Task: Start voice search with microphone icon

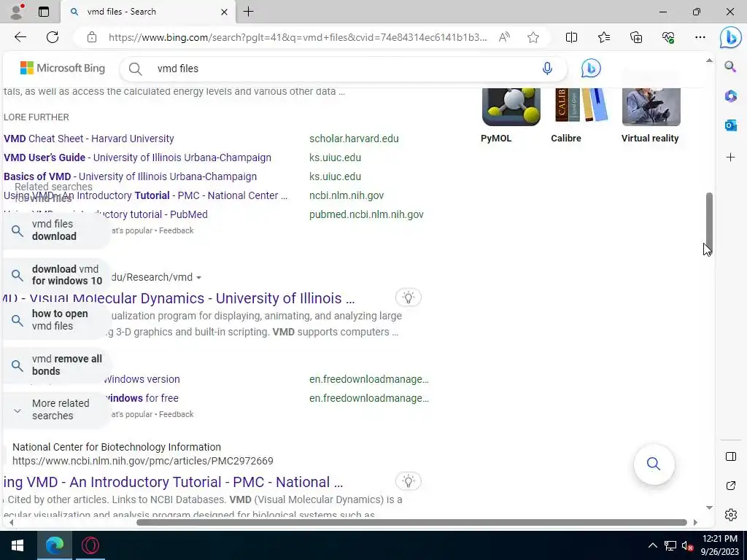Action: coord(547,69)
